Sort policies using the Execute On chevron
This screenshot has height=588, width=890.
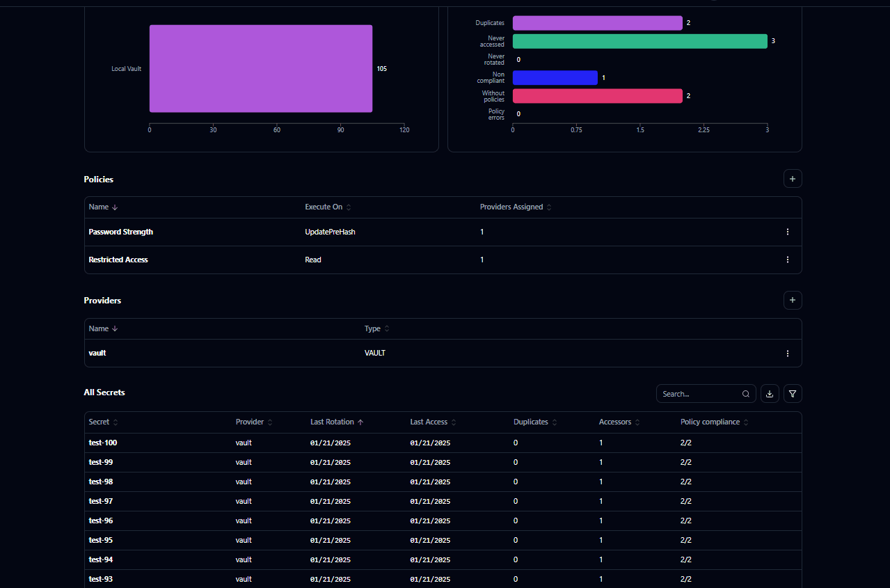coord(348,207)
